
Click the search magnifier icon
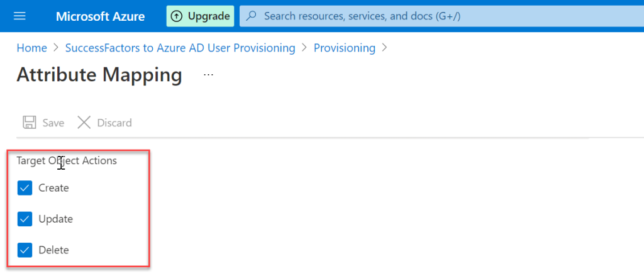pyautogui.click(x=251, y=16)
